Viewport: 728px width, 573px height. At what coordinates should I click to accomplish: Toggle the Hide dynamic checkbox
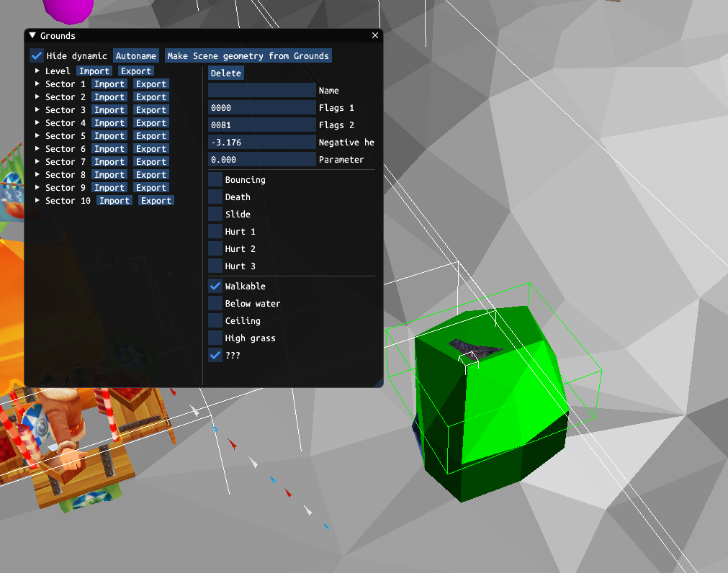(x=37, y=55)
